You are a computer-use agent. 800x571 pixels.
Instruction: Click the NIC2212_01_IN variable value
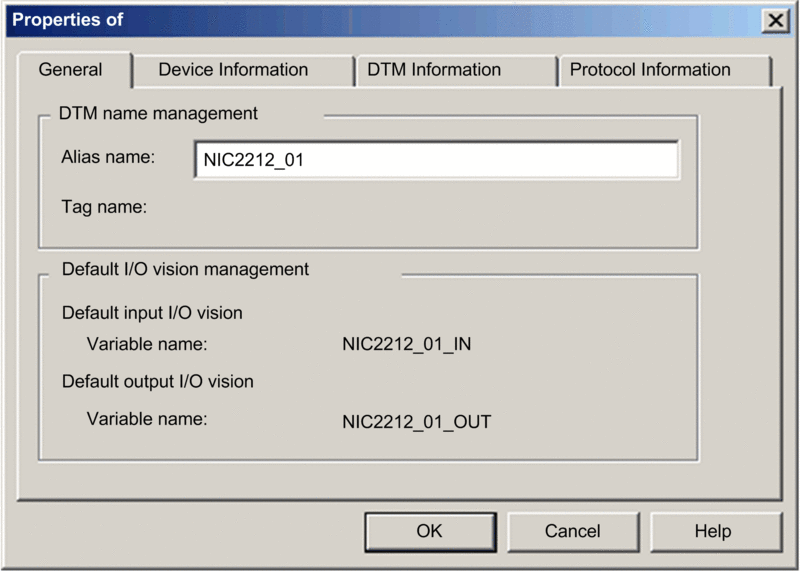pos(406,345)
